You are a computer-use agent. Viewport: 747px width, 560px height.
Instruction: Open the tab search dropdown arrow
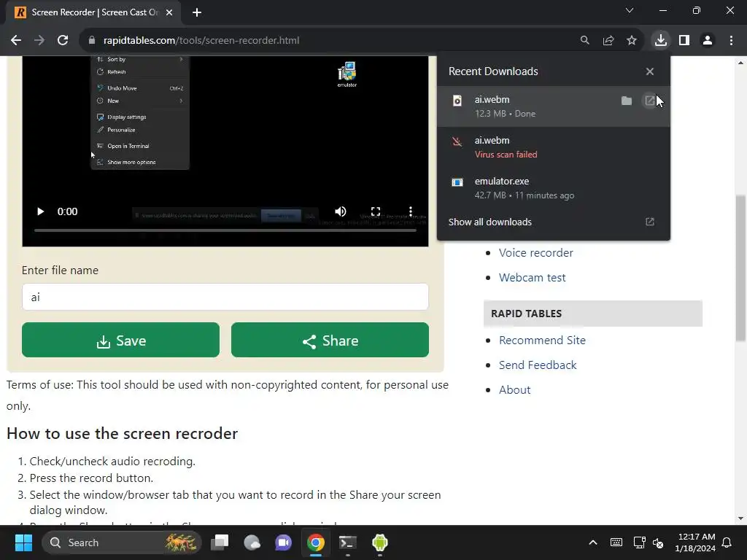[x=630, y=10]
